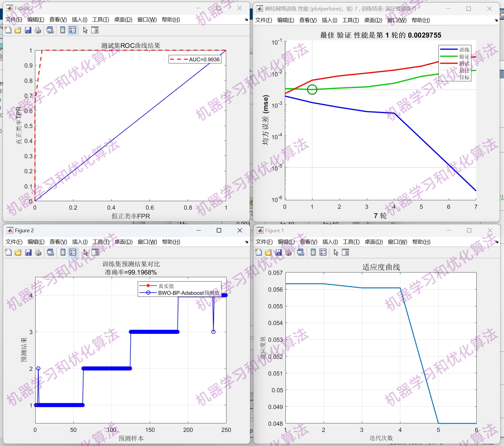The width and height of the screenshot is (504, 446).
Task: Open the Property Inspector from Figure 2 toolbar
Action: 95,253
